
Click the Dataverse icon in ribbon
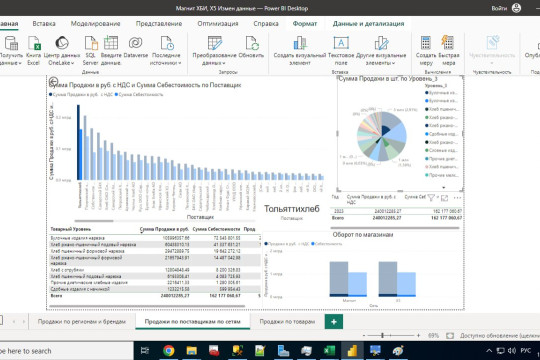[x=135, y=43]
